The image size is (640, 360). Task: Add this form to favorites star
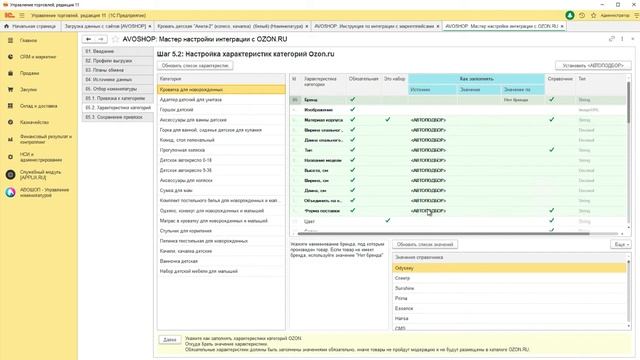click(116, 39)
